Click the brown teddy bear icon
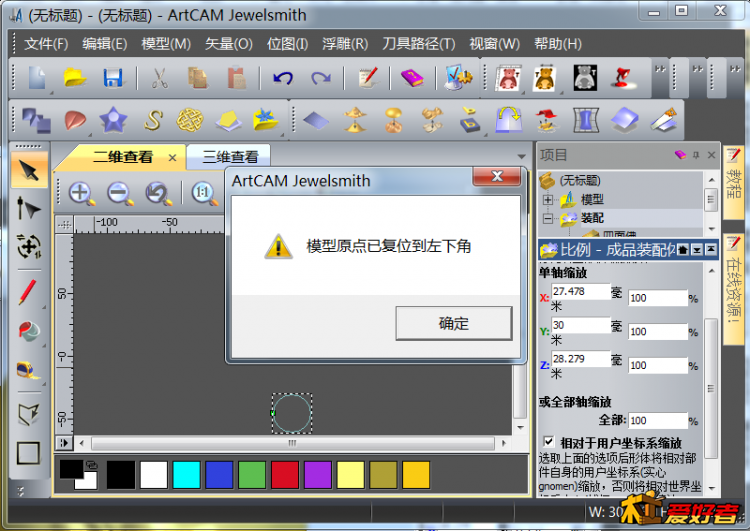750x531 pixels. pyautogui.click(x=545, y=77)
